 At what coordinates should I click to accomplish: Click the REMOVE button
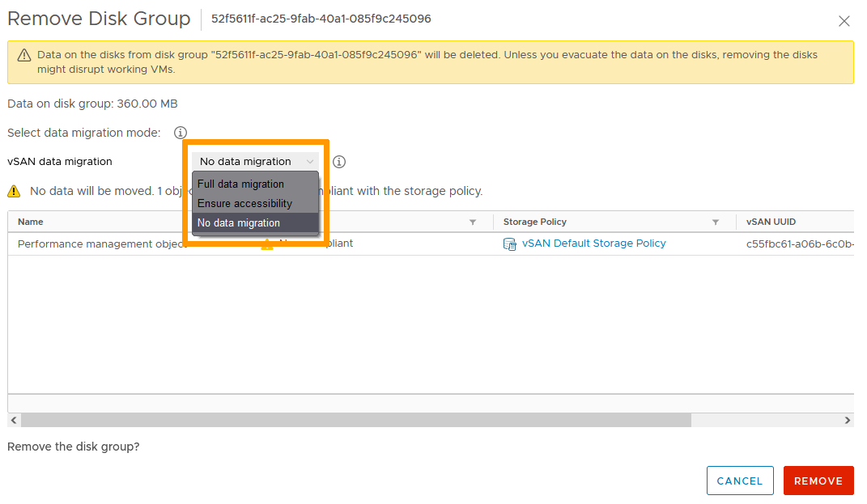point(818,480)
